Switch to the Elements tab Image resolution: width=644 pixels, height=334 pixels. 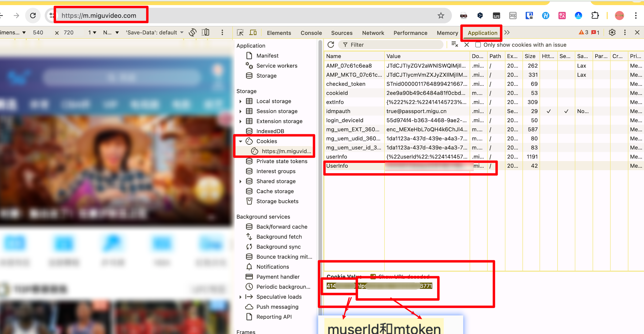click(x=279, y=33)
